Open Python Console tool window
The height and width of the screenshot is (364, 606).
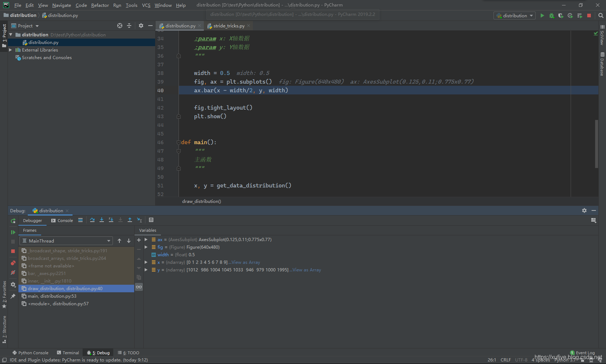(x=30, y=353)
